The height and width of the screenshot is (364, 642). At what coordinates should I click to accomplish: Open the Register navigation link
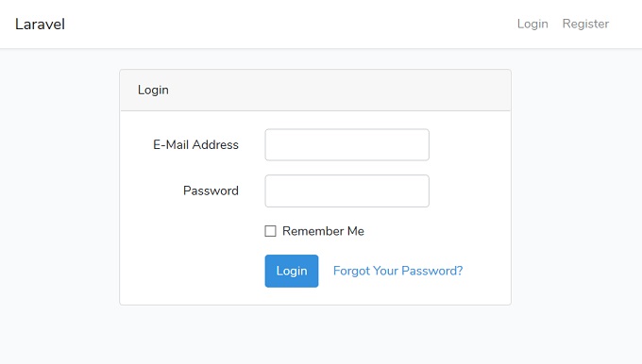pos(585,24)
